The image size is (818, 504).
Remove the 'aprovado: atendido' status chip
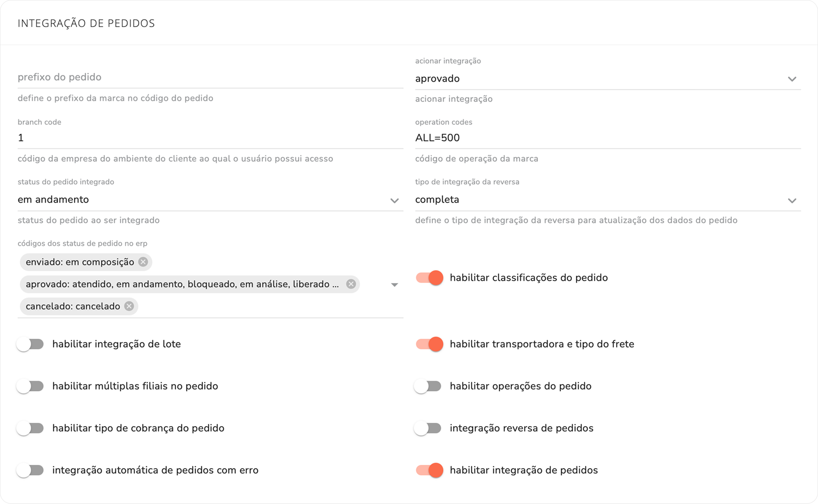point(351,284)
